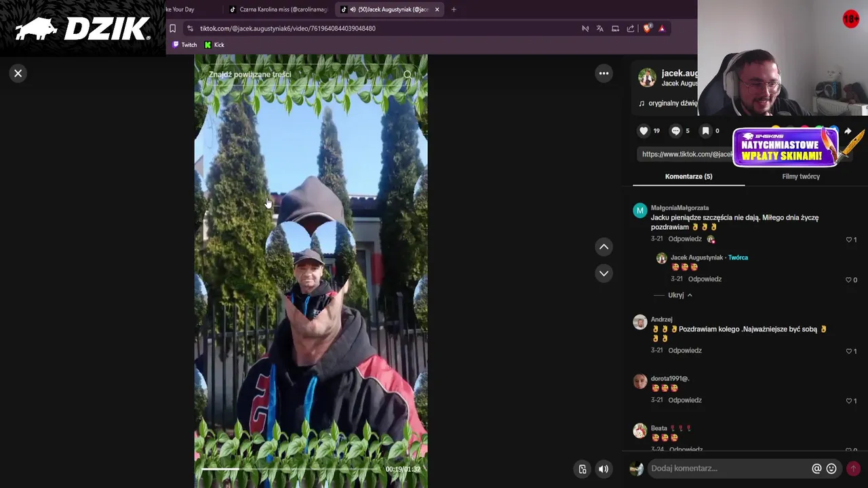The image size is (868, 488).
Task: Click the share arrow icon
Action: (848, 131)
